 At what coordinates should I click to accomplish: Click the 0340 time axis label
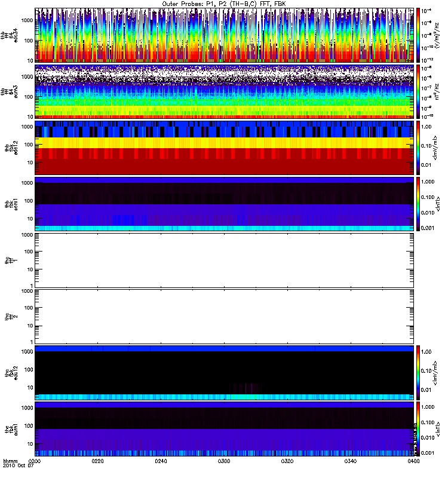pos(351,461)
